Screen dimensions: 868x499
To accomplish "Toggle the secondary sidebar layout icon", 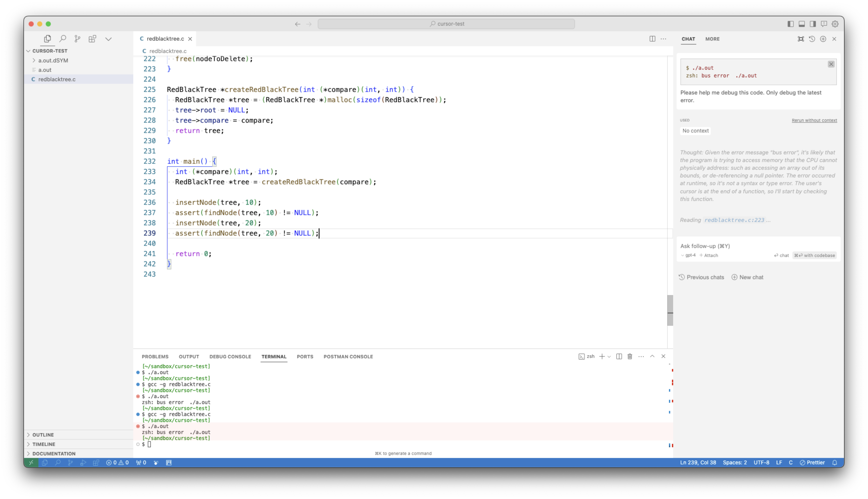I will click(812, 24).
